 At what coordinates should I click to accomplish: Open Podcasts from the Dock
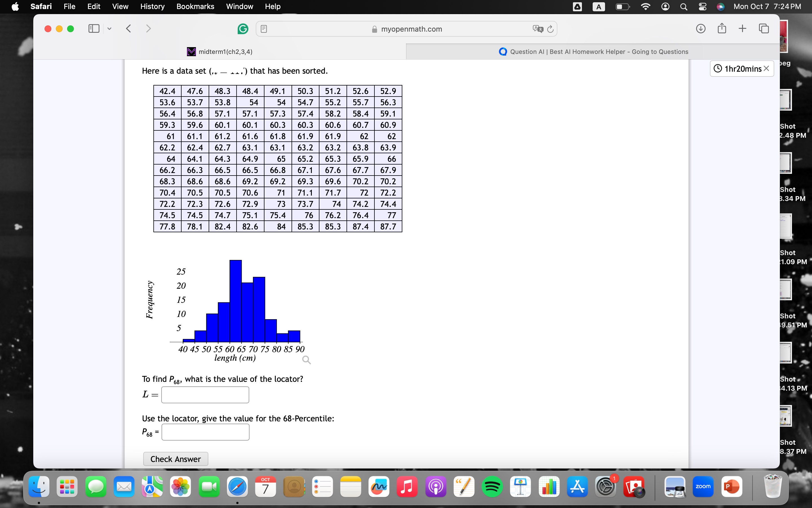click(x=436, y=487)
